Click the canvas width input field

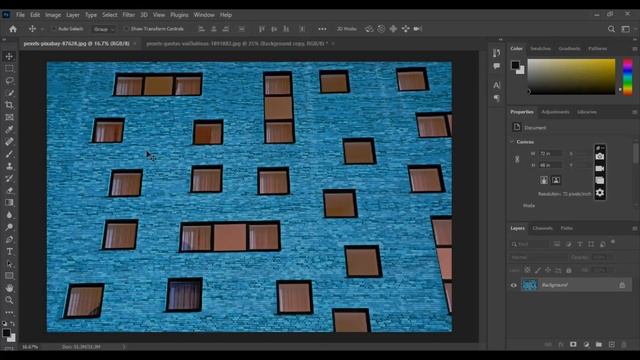point(551,153)
